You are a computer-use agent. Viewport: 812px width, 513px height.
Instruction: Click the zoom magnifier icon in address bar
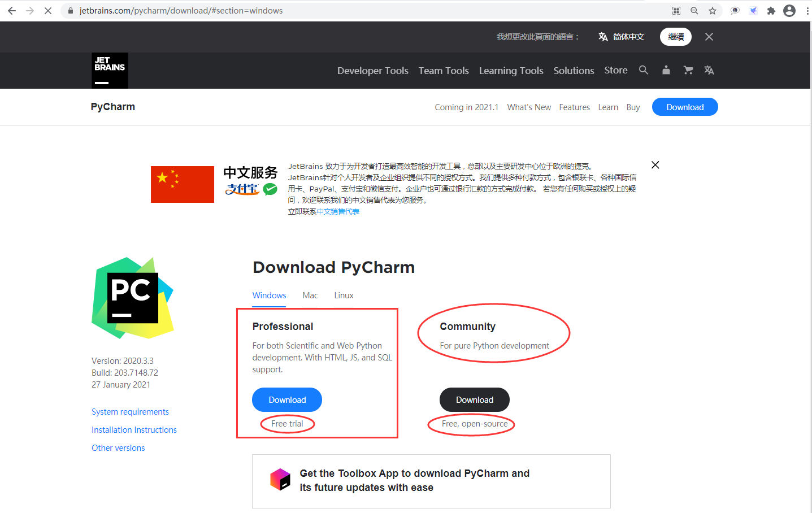(x=694, y=11)
